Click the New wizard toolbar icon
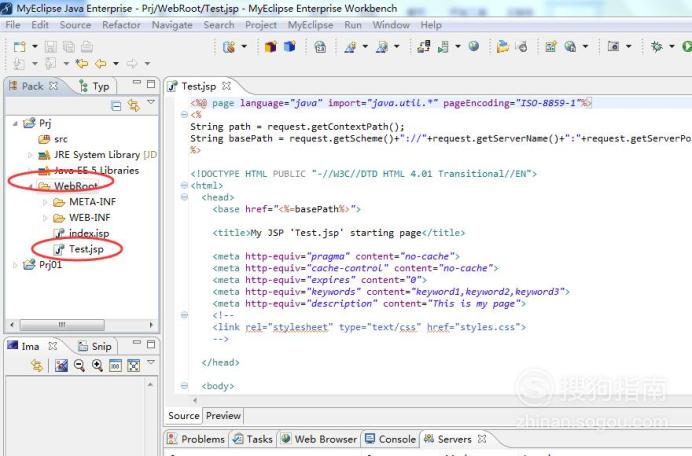 pyautogui.click(x=19, y=46)
